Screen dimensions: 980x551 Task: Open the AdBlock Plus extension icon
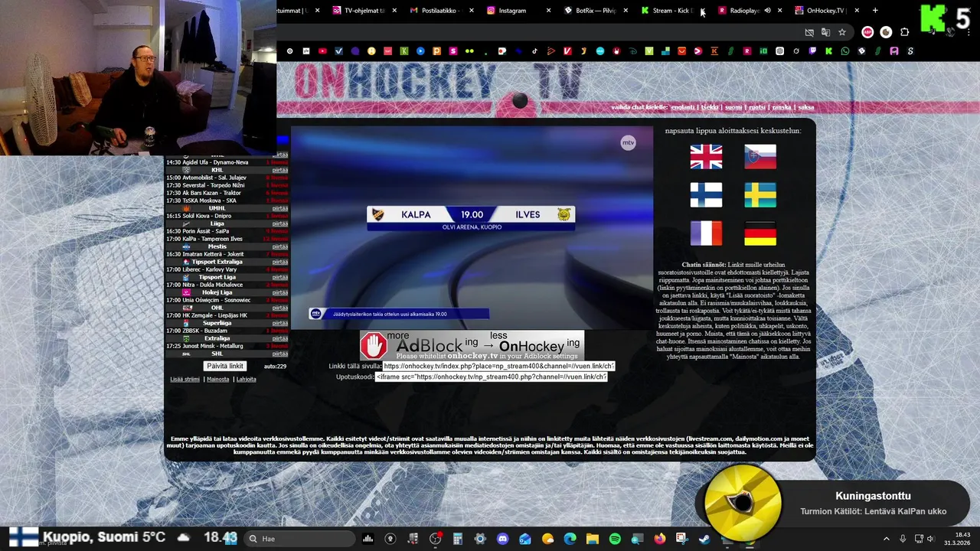[867, 32]
